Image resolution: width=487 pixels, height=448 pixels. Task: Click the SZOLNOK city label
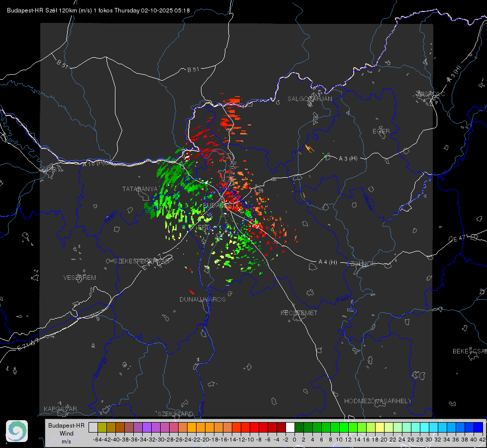coord(361,263)
